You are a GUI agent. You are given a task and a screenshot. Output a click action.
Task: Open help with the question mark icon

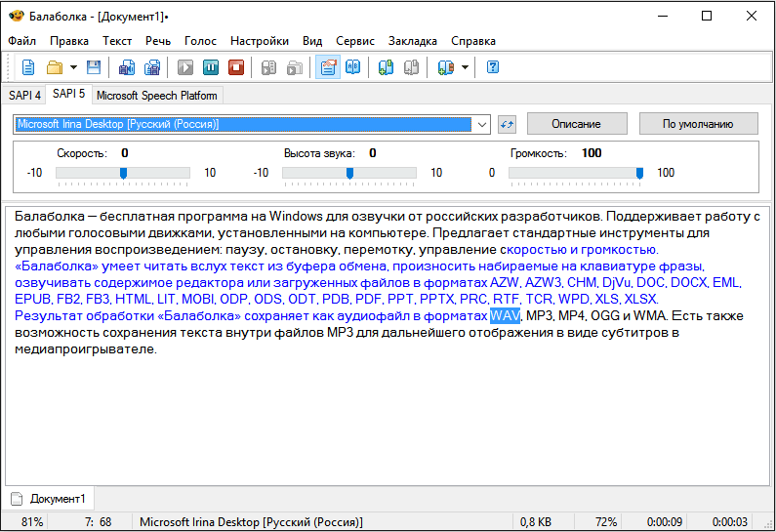[x=493, y=67]
